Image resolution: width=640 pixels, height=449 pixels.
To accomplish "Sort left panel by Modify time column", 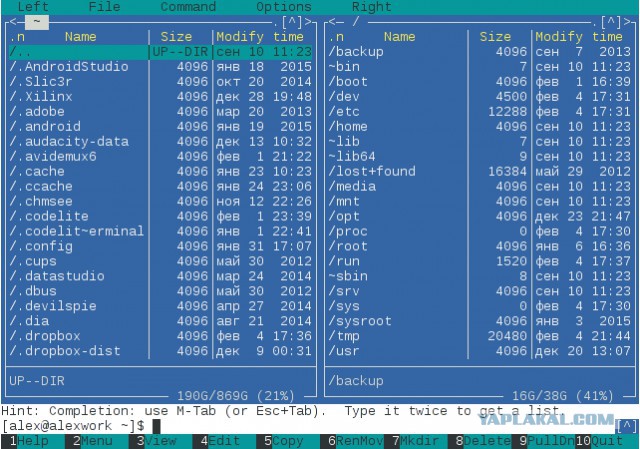I will [260, 37].
